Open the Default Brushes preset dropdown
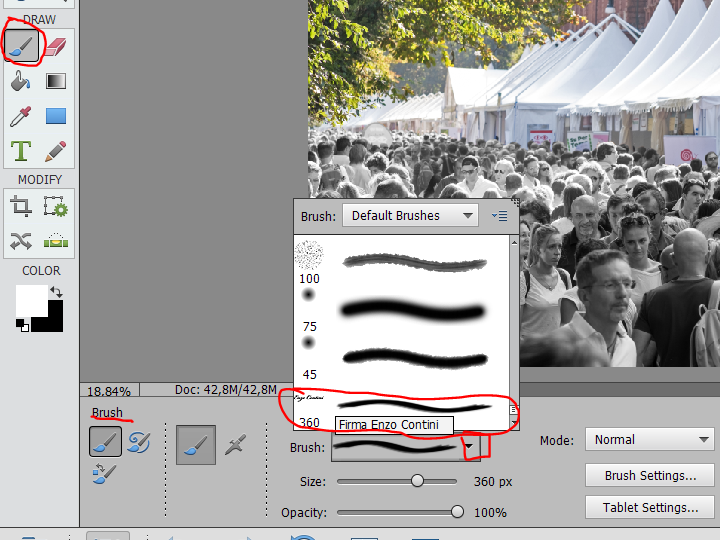The width and height of the screenshot is (720, 540). (x=410, y=215)
